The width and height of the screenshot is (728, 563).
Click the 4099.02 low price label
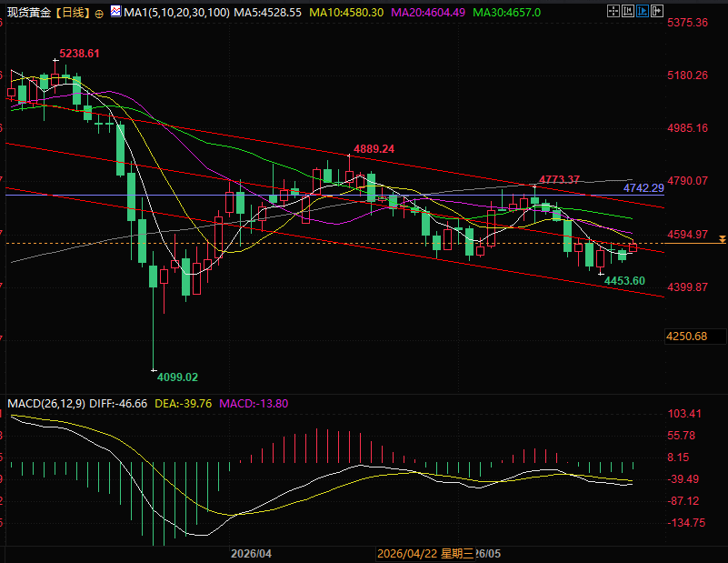(177, 377)
